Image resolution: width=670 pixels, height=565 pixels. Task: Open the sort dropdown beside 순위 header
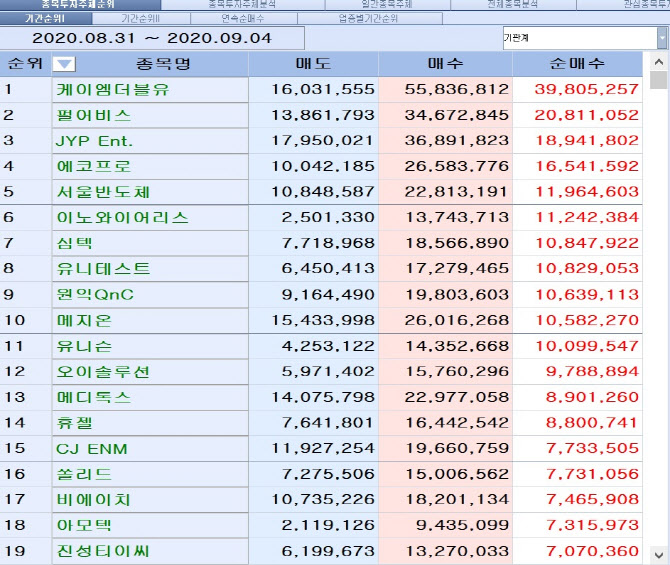point(64,64)
